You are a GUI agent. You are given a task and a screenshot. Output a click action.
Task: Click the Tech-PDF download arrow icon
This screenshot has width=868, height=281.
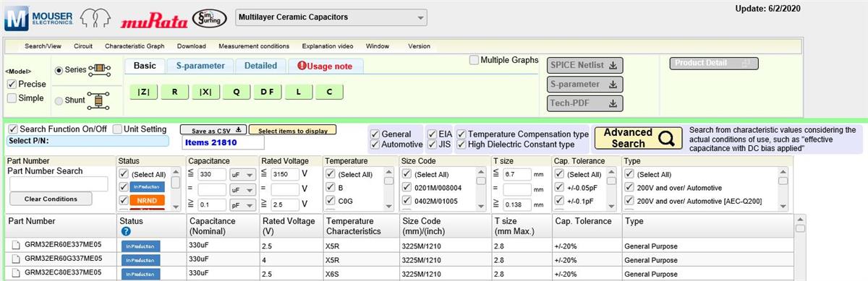(x=613, y=103)
